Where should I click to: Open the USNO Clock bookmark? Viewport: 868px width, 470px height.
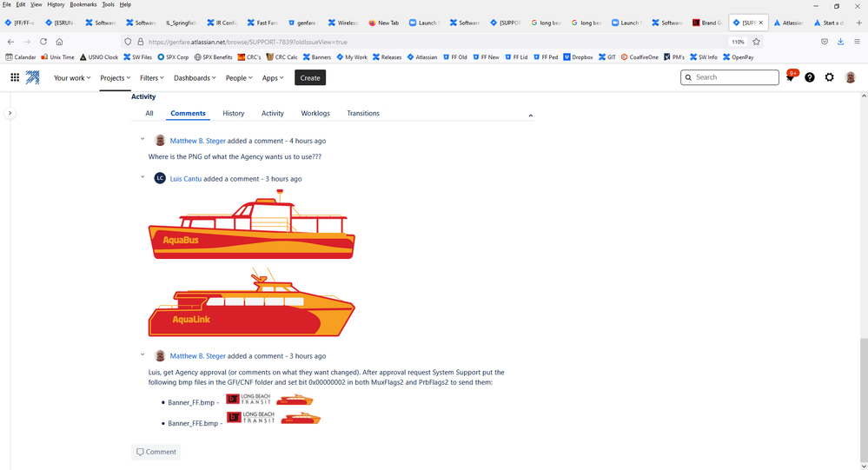pos(99,57)
